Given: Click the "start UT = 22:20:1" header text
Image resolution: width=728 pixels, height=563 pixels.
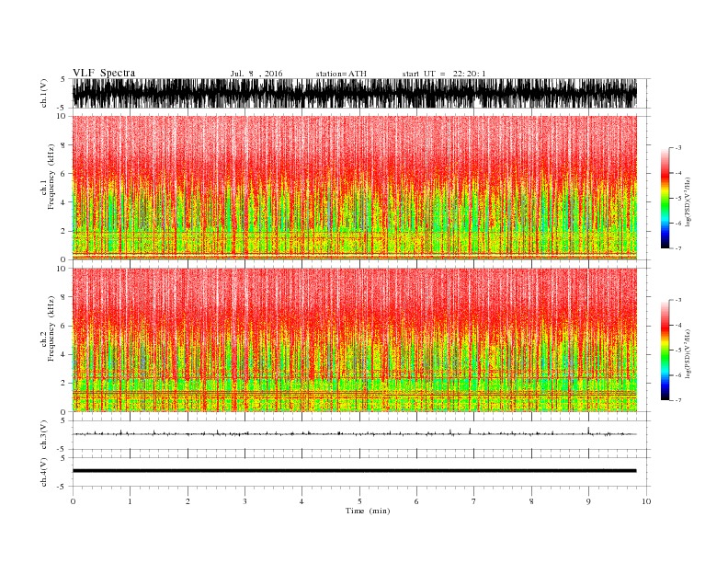Looking at the screenshot, I should click(x=444, y=74).
